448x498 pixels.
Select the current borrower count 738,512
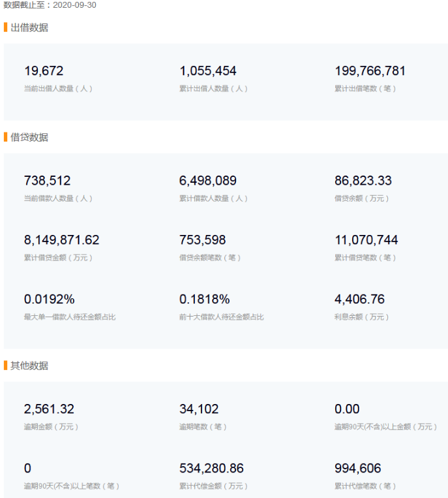pyautogui.click(x=47, y=181)
